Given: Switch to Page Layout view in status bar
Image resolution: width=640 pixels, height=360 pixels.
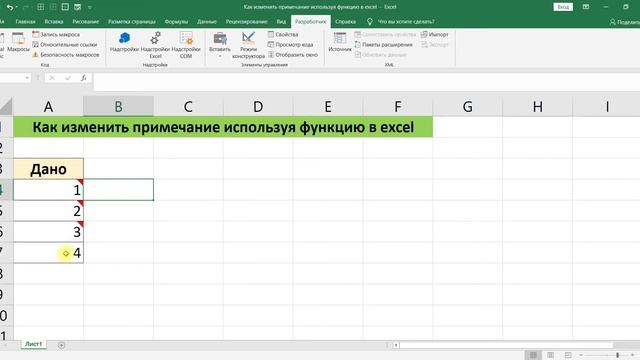Looking at the screenshot, I should (551, 355).
